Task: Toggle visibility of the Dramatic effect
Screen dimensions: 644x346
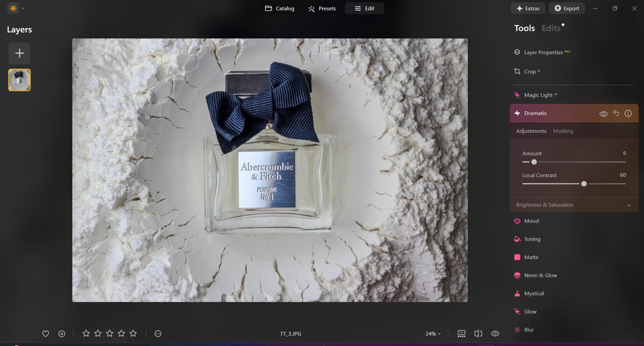Action: click(x=603, y=114)
